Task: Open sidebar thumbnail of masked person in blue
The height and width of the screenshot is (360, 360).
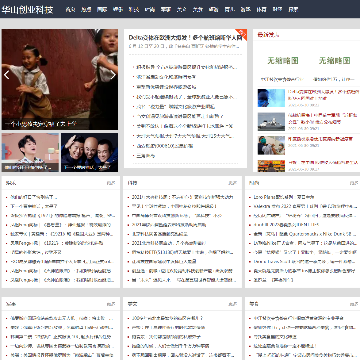Action: pyautogui.click(x=271, y=98)
